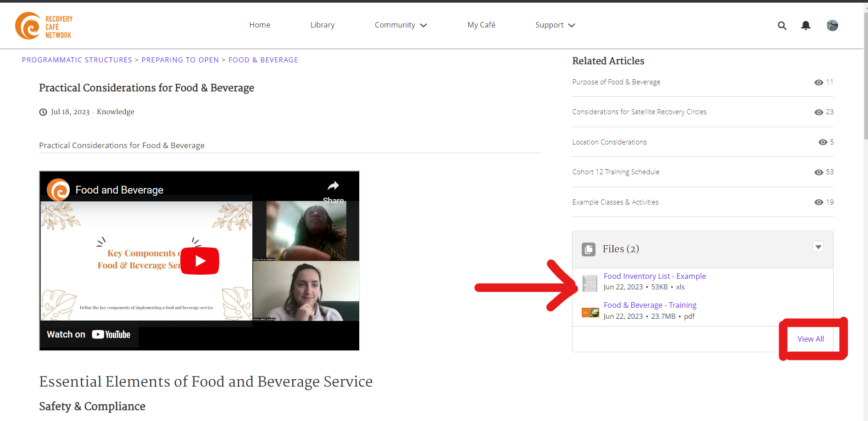
Task: Click View All in the Files panel
Action: click(811, 339)
